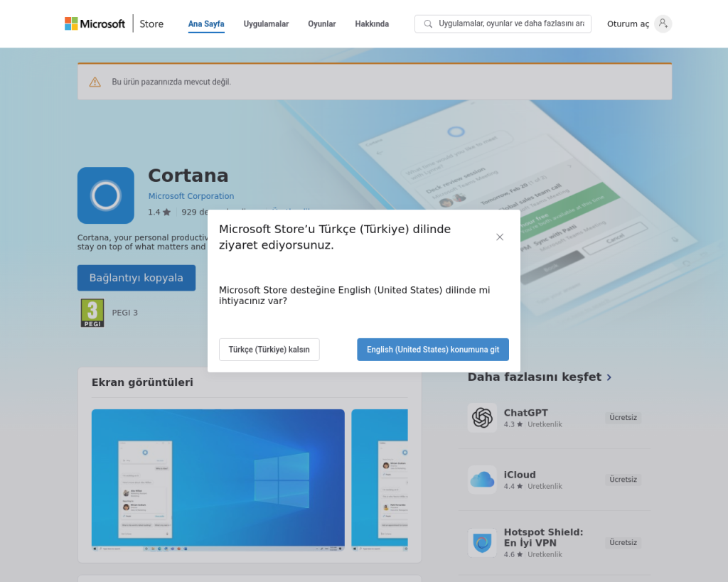
Task: Open the iCloud app title
Action: (x=520, y=475)
